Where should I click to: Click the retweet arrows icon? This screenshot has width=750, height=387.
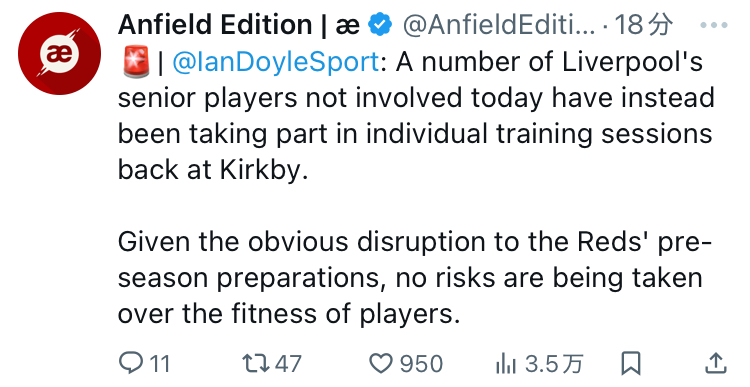tap(257, 363)
